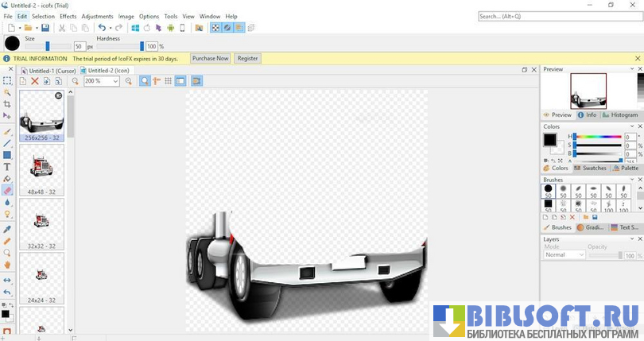Click the Purchase Now button
This screenshot has width=644, height=341.
tap(210, 58)
